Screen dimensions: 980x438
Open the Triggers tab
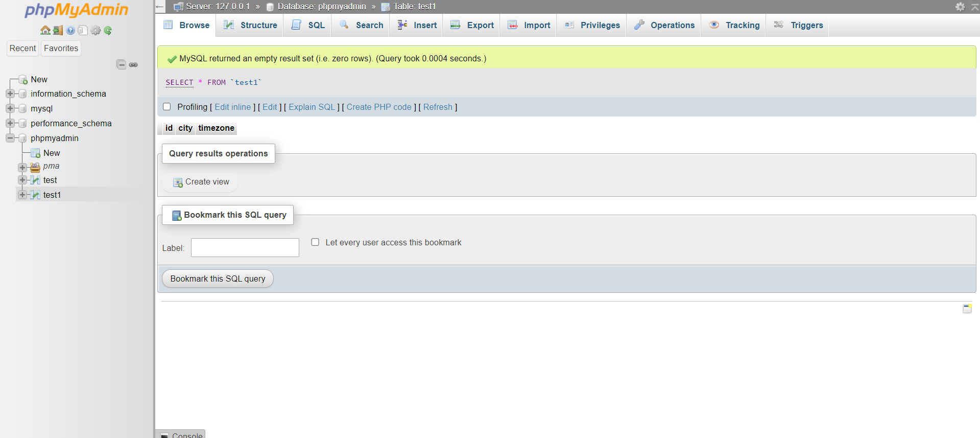click(x=798, y=25)
